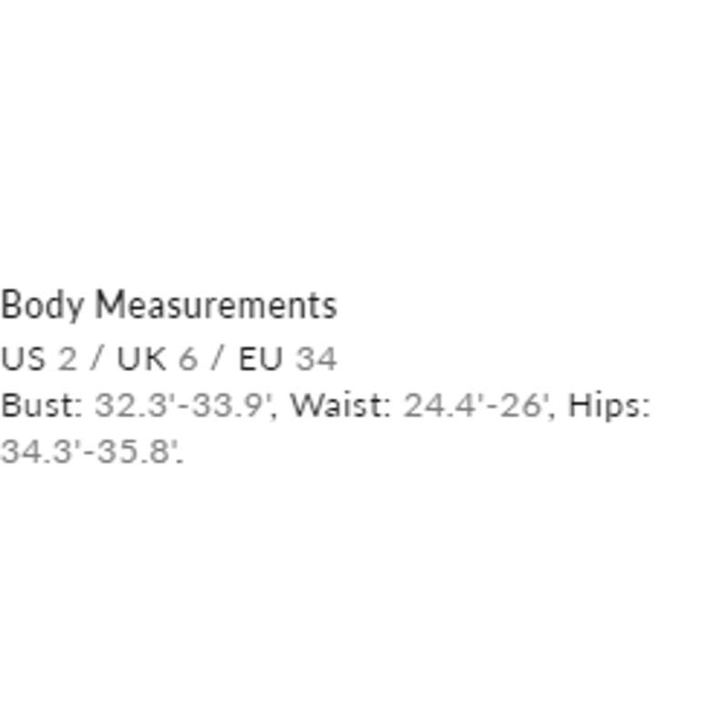Viewport: 728px width, 728px height.
Task: Click the slash between UK 6 and EU
Action: click(x=217, y=359)
